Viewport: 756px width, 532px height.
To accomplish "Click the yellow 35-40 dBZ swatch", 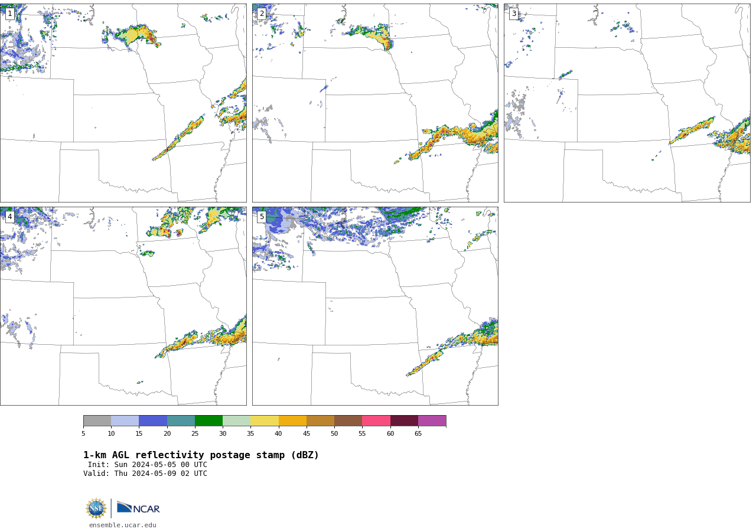I will 265,421.
